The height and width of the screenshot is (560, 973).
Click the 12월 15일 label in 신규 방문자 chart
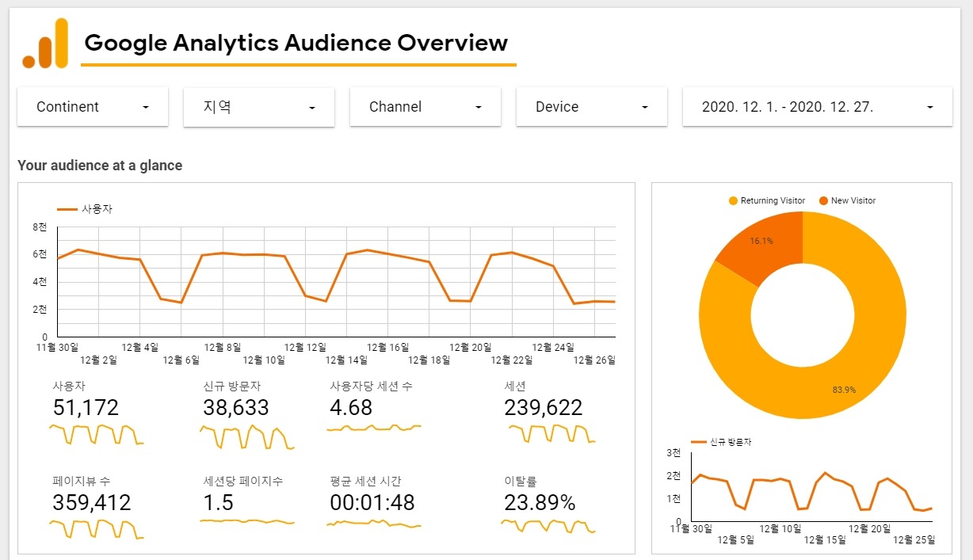[x=824, y=540]
